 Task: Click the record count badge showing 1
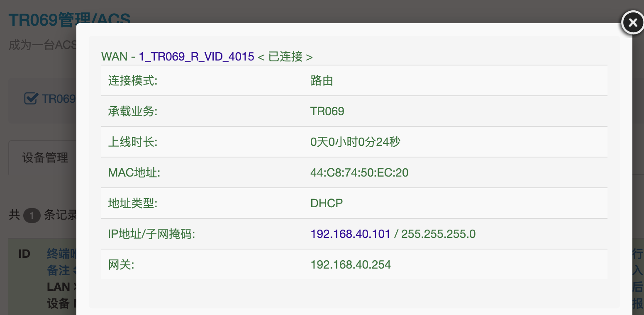click(32, 216)
